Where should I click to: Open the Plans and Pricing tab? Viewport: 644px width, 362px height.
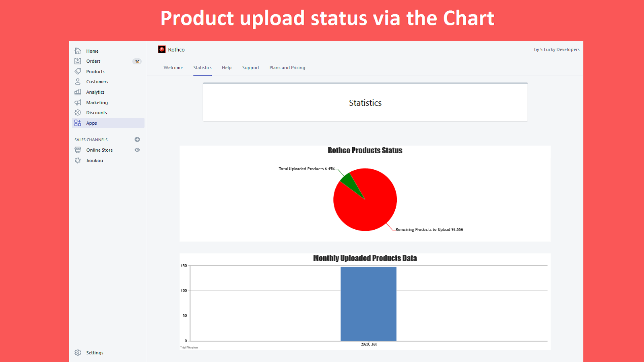pyautogui.click(x=287, y=68)
